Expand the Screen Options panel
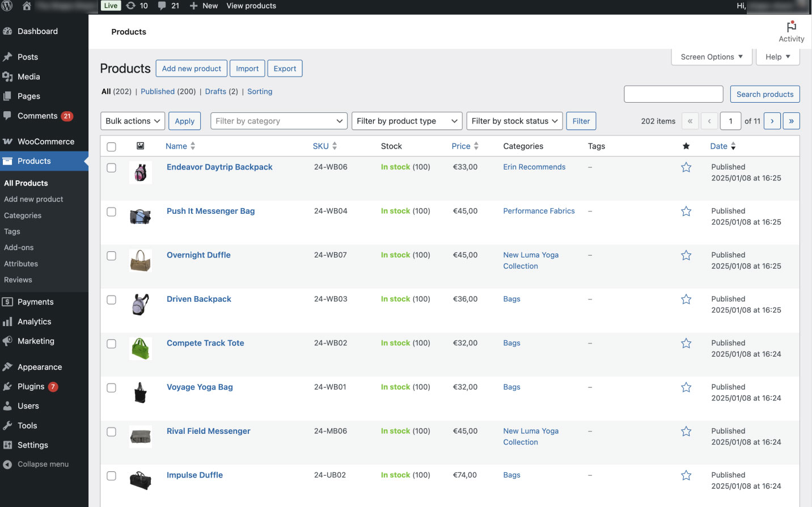Screen dimensions: 812x507 tap(712, 57)
